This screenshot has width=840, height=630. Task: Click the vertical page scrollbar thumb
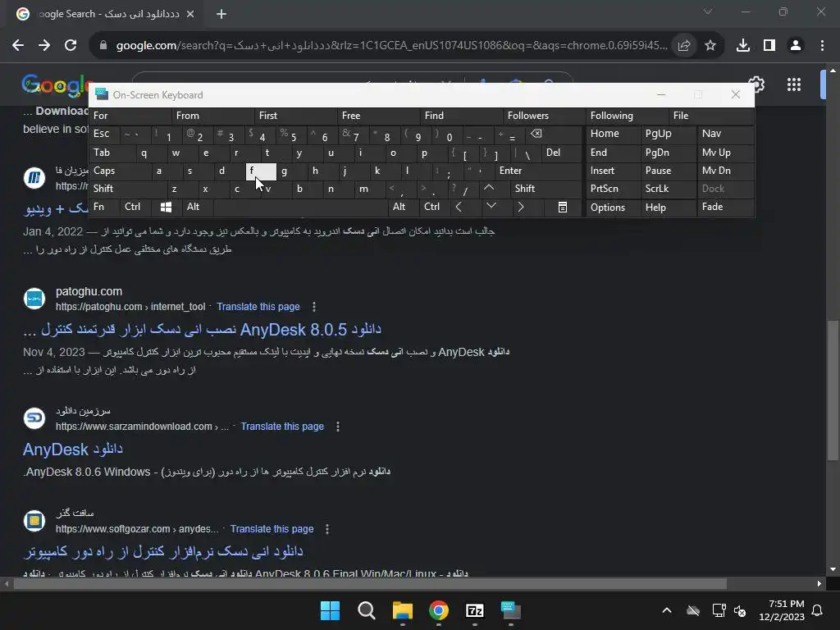click(833, 390)
